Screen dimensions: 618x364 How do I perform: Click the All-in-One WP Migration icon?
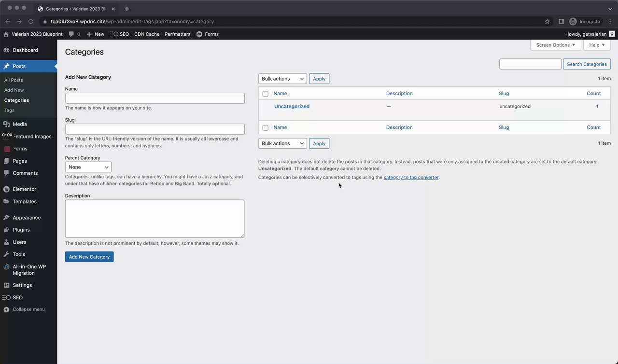click(x=6, y=266)
